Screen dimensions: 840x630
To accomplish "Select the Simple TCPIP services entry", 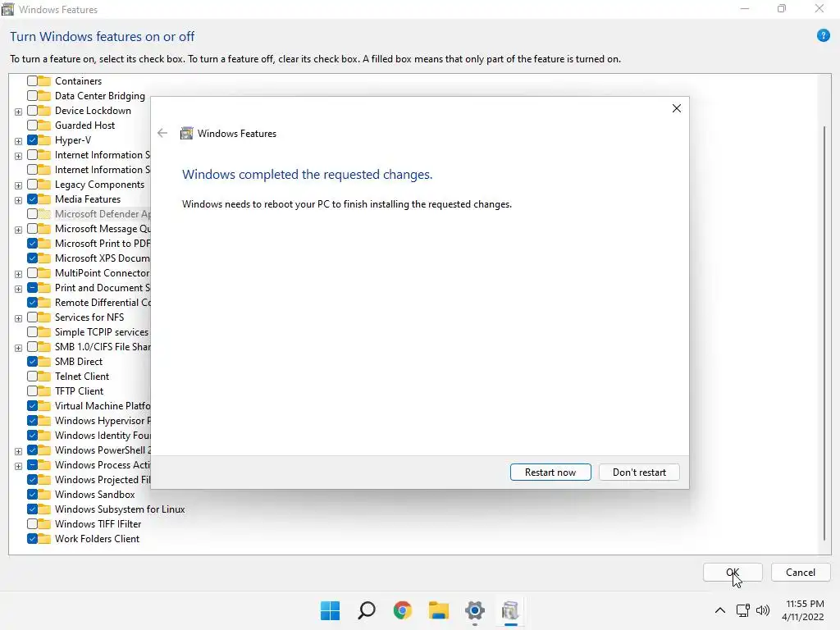I will [101, 332].
